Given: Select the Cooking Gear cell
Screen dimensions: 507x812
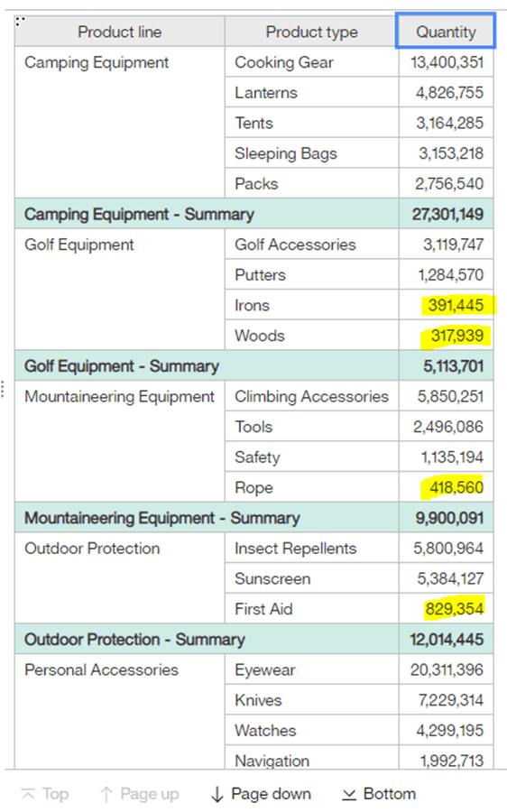Looking at the screenshot, I should [312, 62].
